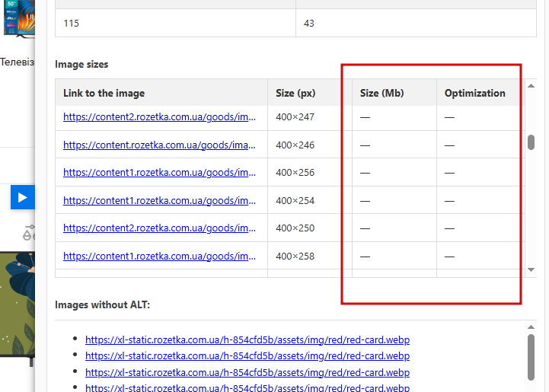The width and height of the screenshot is (549, 392).
Task: Click the blue play button on the left
Action: [23, 197]
